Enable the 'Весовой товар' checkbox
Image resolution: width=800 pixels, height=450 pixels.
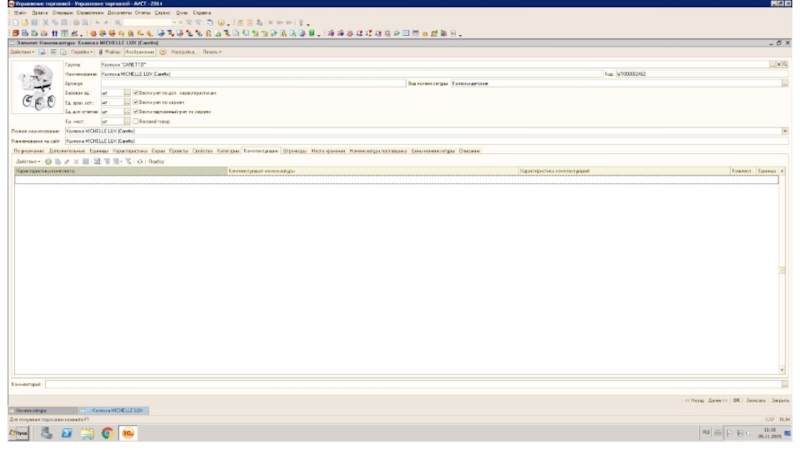[136, 121]
